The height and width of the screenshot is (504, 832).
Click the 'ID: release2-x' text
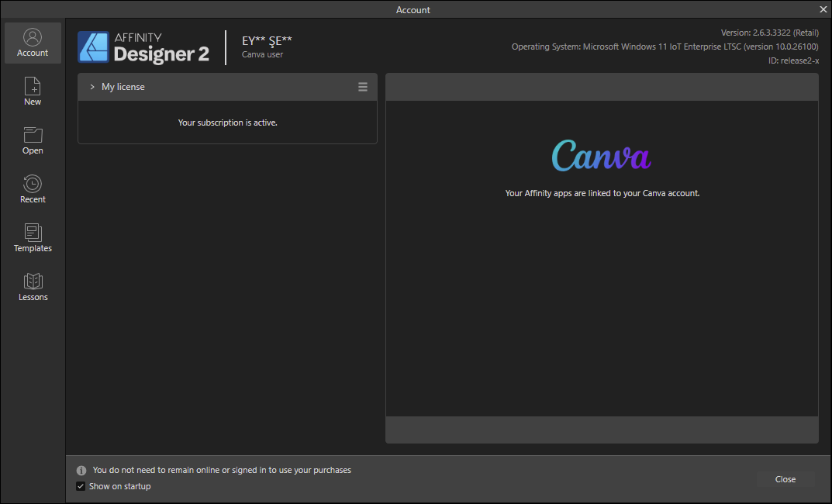793,60
